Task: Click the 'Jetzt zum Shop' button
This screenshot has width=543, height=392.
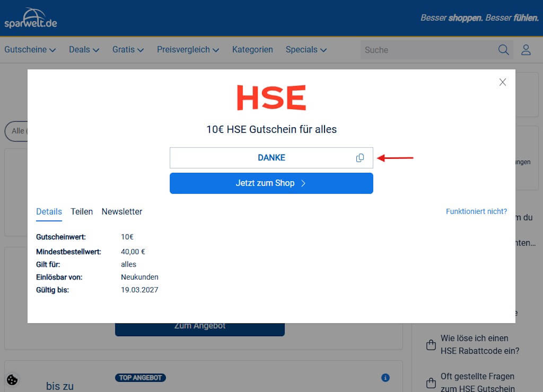Action: point(271,183)
